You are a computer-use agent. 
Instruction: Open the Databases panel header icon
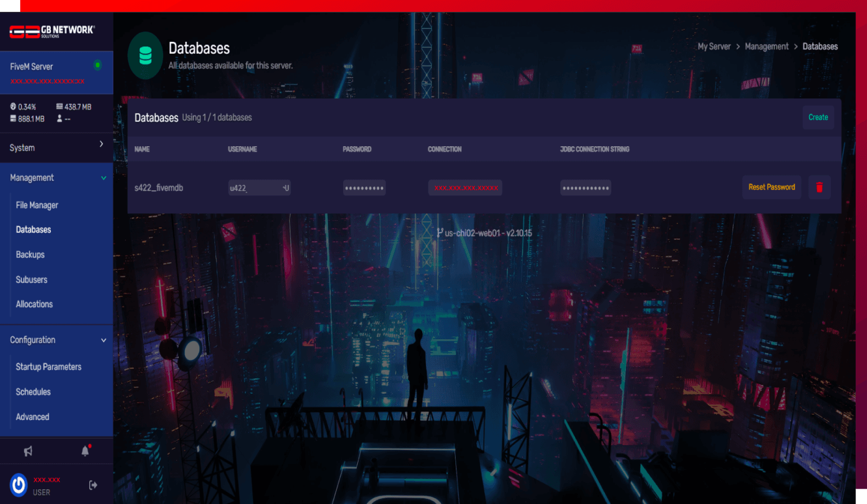(145, 55)
